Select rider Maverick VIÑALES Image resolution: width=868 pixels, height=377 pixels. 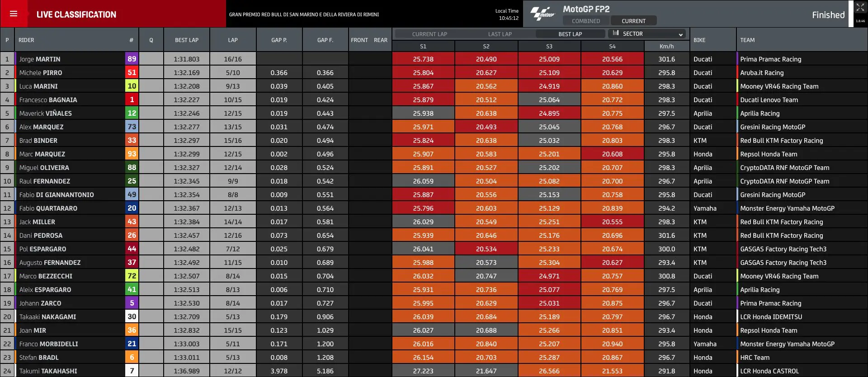pos(45,113)
